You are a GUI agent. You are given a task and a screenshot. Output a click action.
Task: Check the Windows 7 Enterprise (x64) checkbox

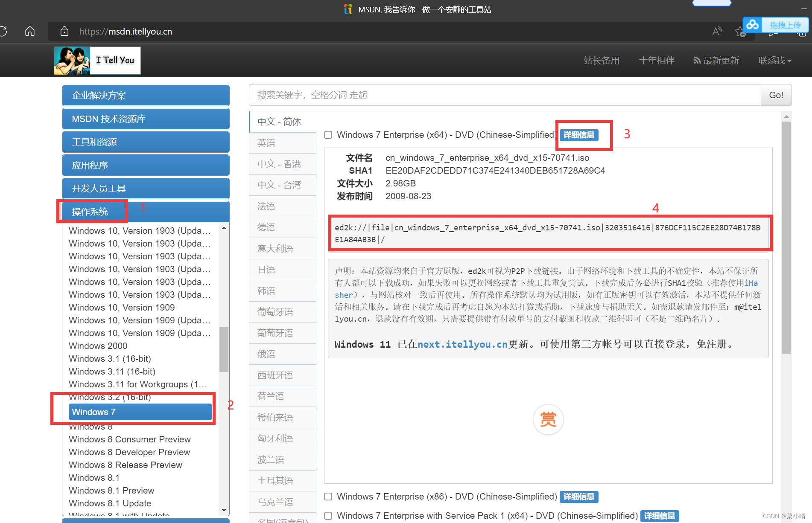(328, 135)
